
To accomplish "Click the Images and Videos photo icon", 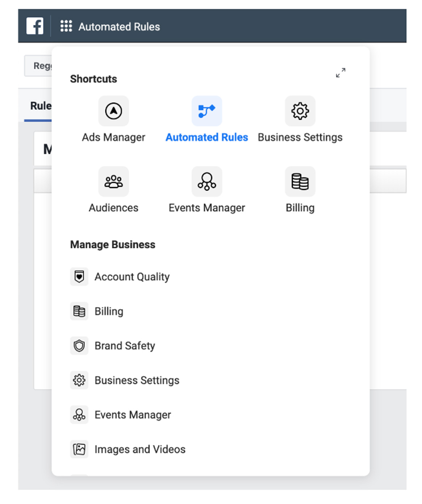I will coord(79,449).
